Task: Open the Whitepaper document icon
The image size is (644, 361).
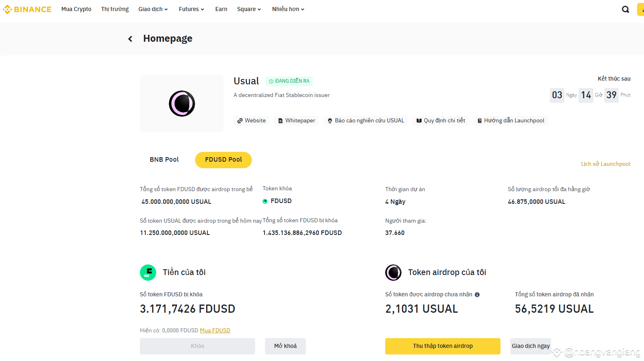Action: tap(280, 120)
